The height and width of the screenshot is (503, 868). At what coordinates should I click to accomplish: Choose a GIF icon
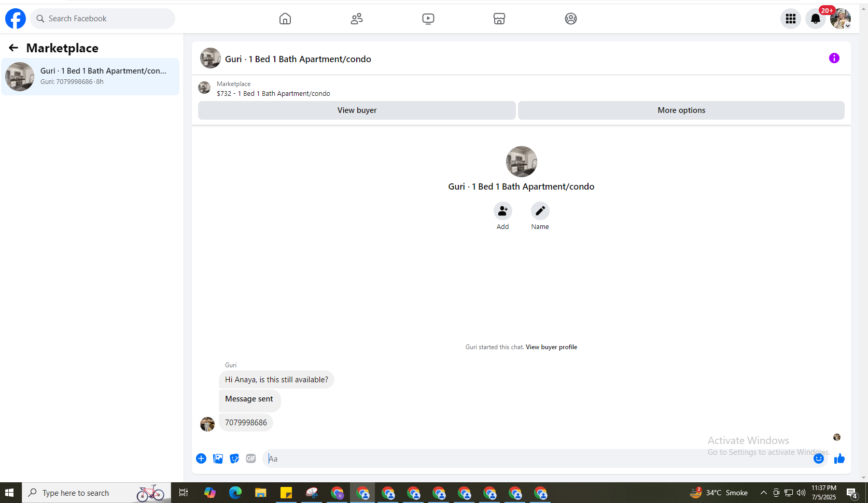(x=251, y=458)
